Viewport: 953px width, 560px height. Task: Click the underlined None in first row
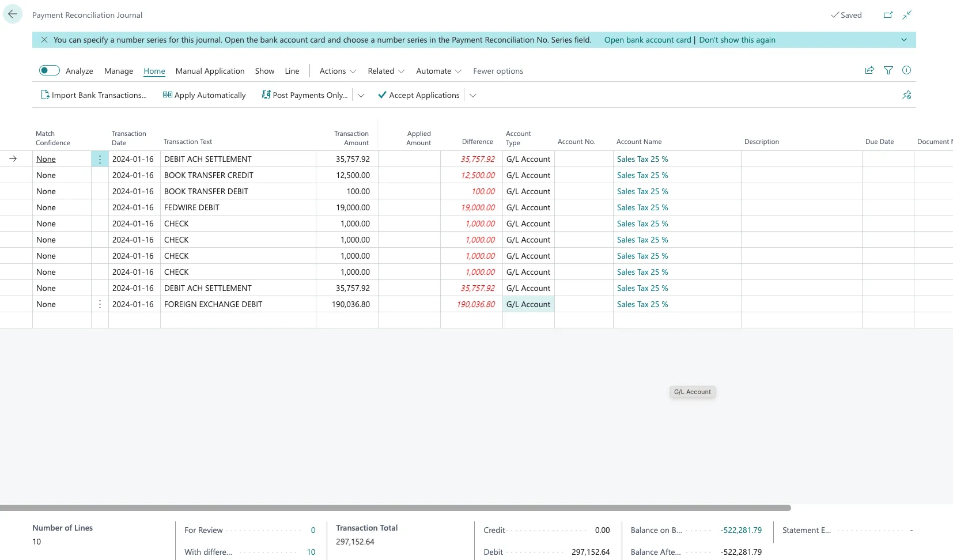pos(46,159)
